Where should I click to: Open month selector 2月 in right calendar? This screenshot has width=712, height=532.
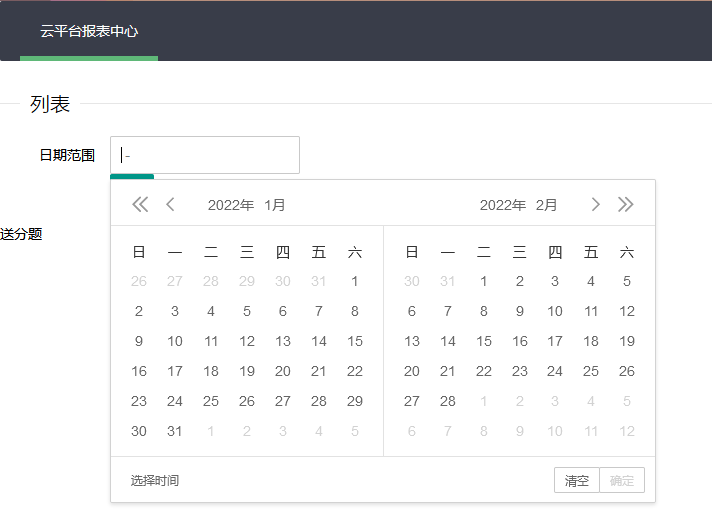pyautogui.click(x=547, y=205)
